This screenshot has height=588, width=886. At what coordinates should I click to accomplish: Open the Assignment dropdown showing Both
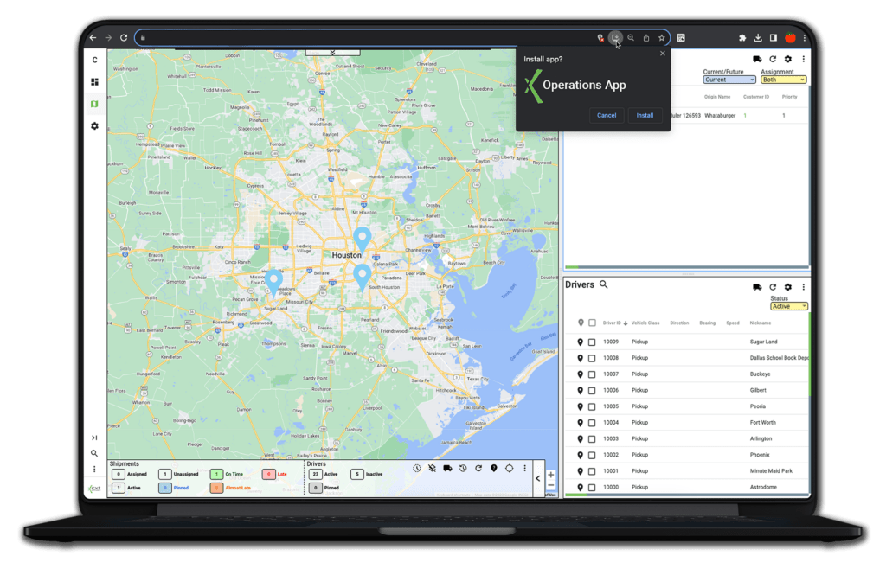786,79
